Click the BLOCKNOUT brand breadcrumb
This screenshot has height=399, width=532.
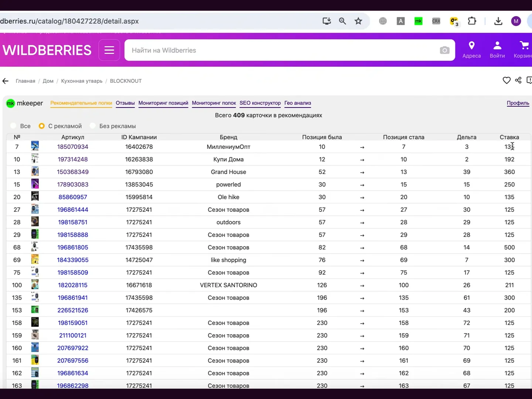pyautogui.click(x=126, y=81)
